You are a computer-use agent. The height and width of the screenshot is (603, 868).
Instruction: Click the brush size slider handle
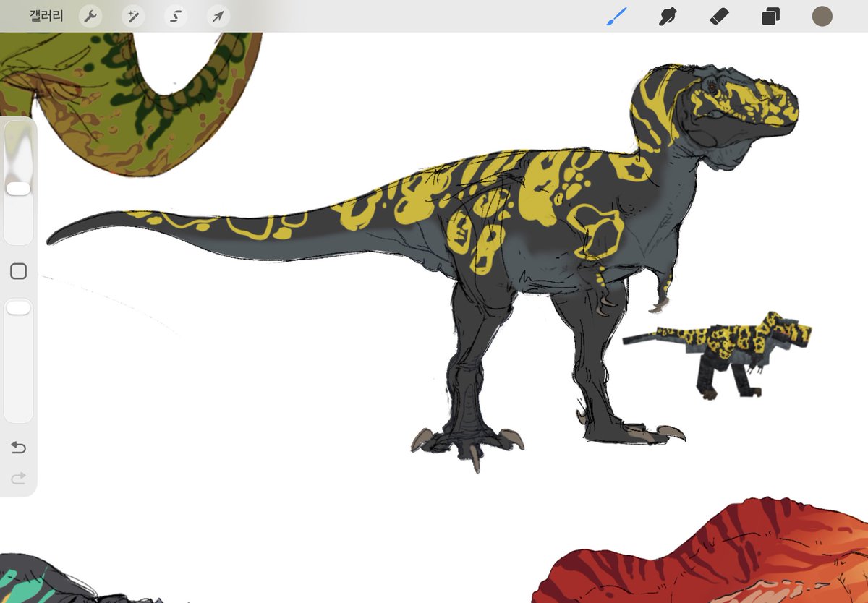[18, 189]
